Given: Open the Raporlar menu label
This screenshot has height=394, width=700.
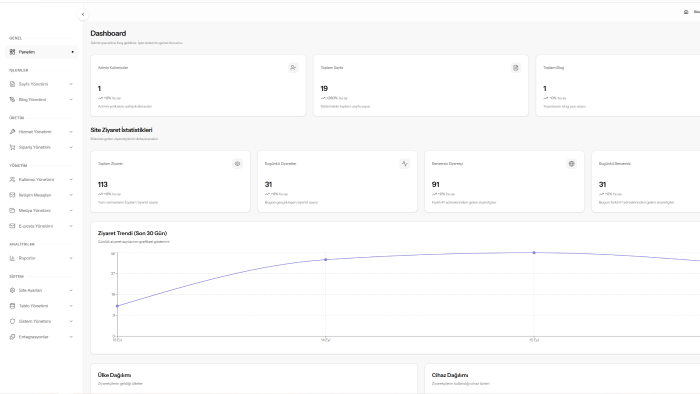Looking at the screenshot, I should [27, 258].
